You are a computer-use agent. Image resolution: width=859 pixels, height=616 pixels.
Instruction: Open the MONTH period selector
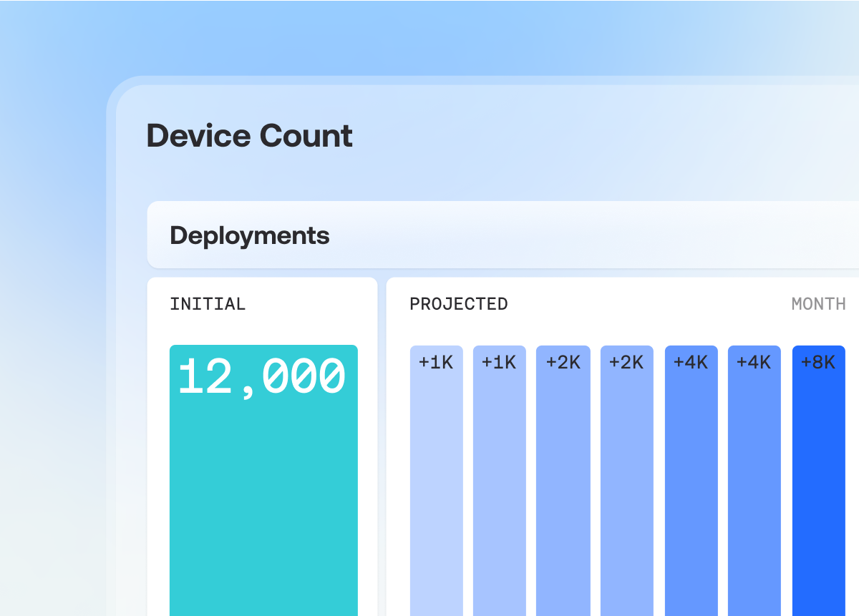[x=818, y=304]
